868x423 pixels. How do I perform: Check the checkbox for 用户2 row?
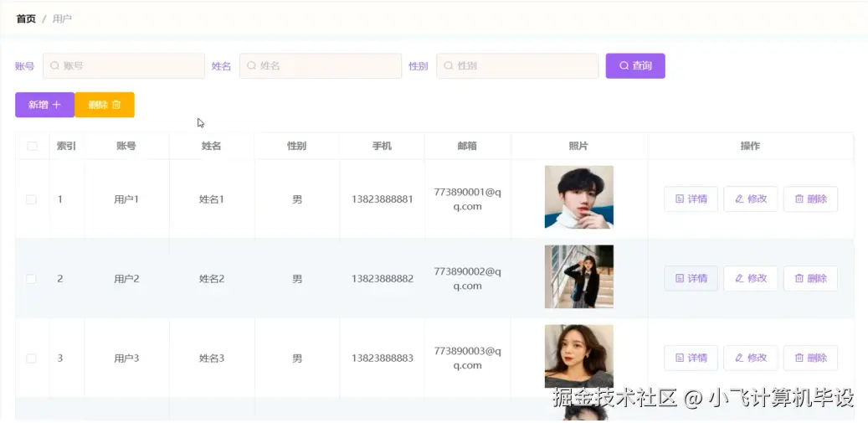(x=31, y=278)
